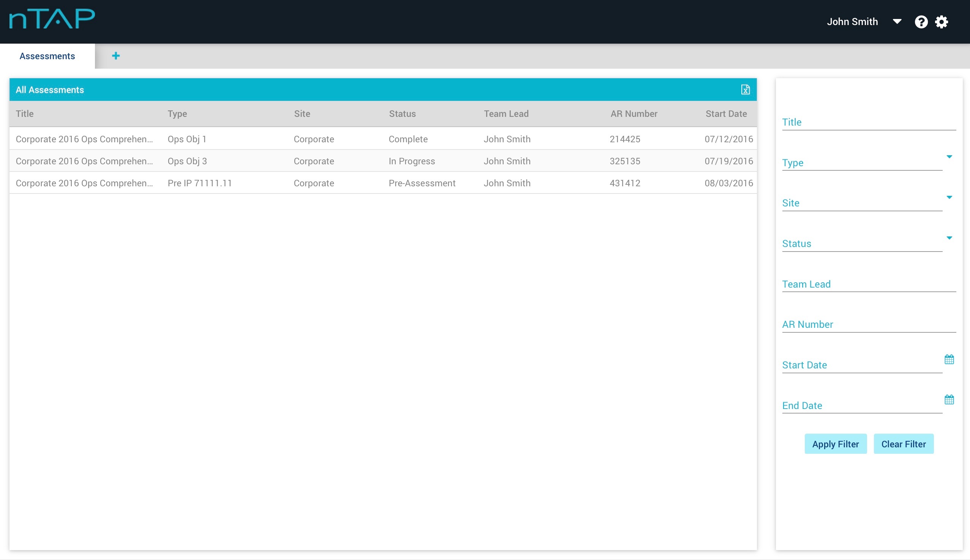Click the AR Number filter field
The height and width of the screenshot is (560, 970).
point(868,325)
